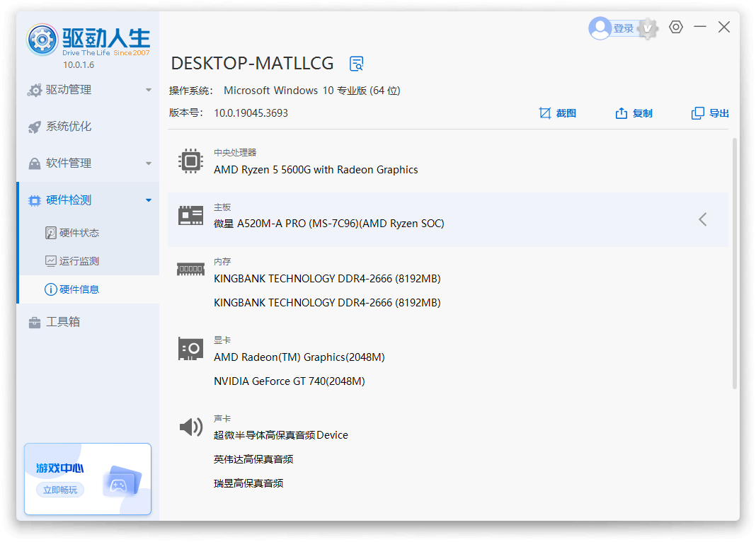The height and width of the screenshot is (542, 756).
Task: Click the 驱动人生 logo icon
Action: tap(42, 40)
